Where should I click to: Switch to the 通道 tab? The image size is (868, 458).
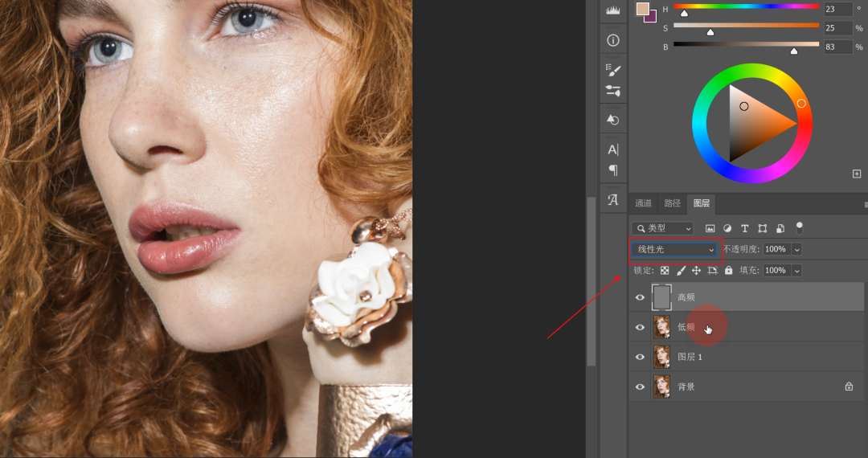[643, 203]
